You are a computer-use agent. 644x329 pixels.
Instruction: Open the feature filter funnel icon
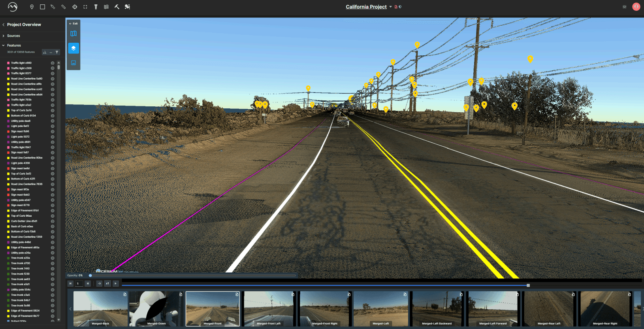57,52
